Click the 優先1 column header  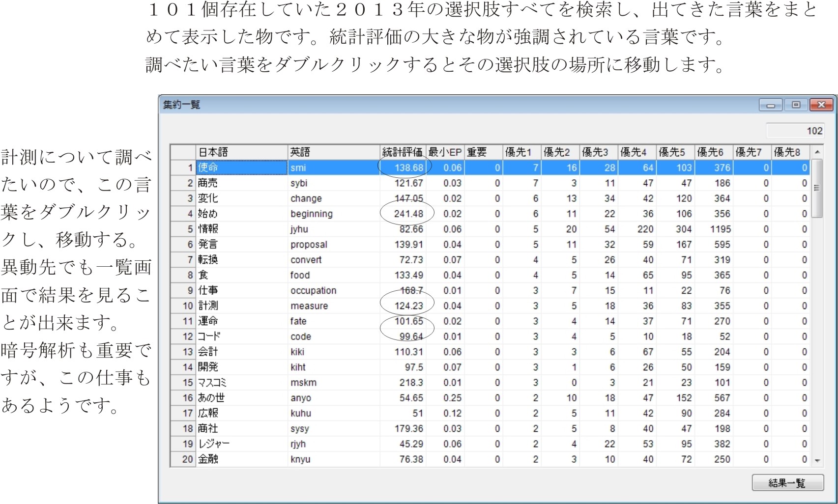pos(521,152)
